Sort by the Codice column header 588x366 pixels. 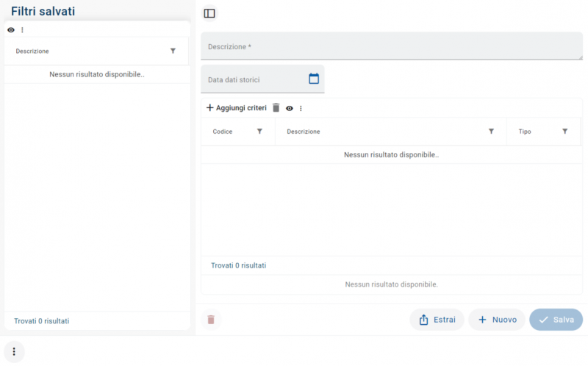(223, 132)
